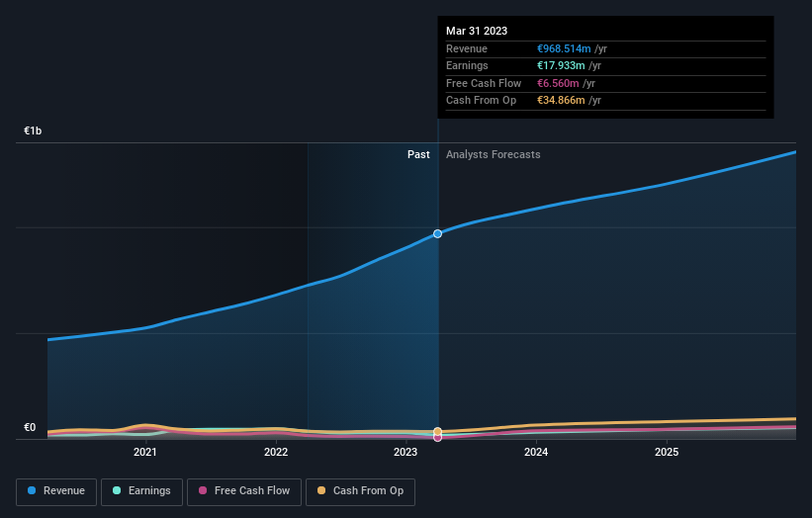Image resolution: width=812 pixels, height=518 pixels.
Task: Toggle the Cash From Op legend series
Action: [360, 491]
